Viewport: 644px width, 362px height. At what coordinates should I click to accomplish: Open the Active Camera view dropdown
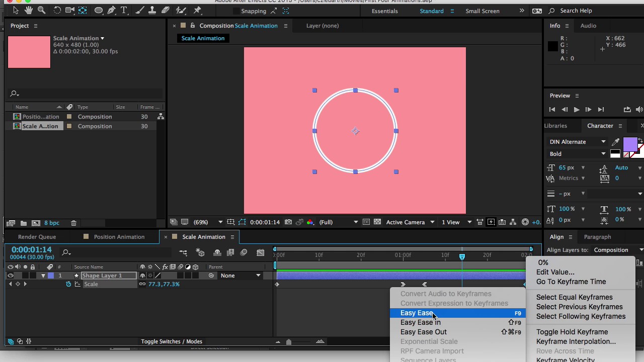click(410, 222)
